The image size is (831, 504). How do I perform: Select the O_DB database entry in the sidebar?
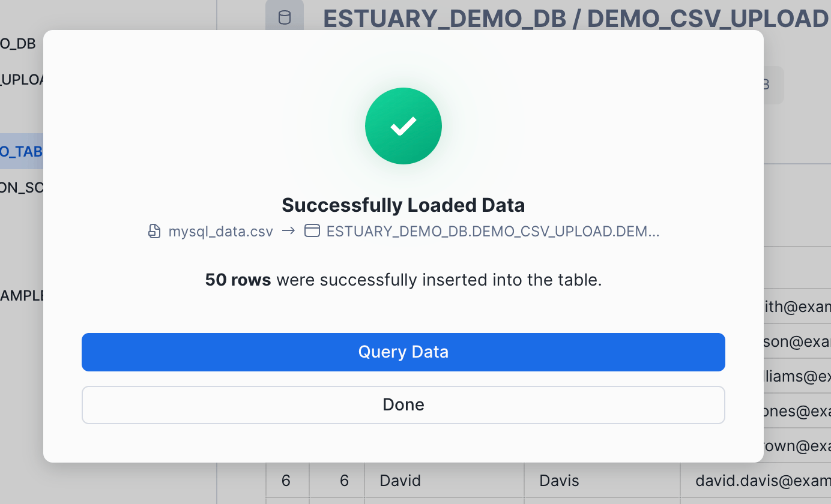pyautogui.click(x=17, y=43)
